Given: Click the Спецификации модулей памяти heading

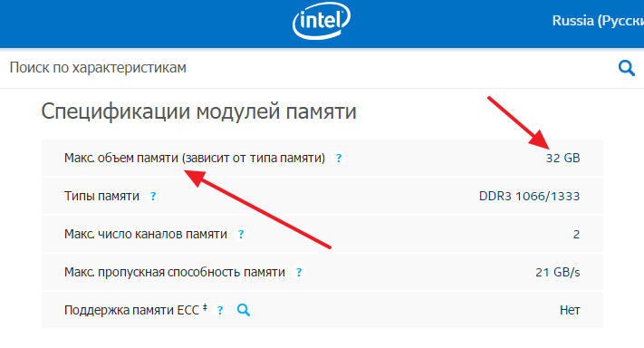Looking at the screenshot, I should [x=198, y=111].
